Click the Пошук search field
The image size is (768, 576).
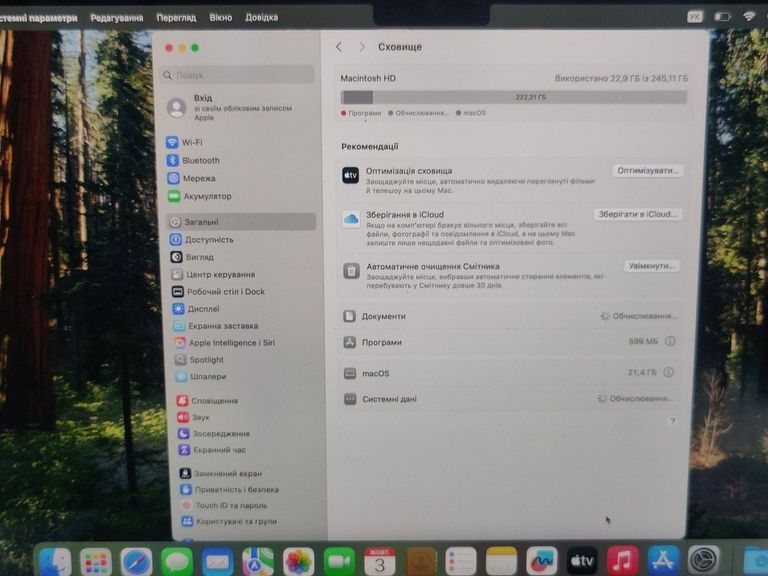238,75
